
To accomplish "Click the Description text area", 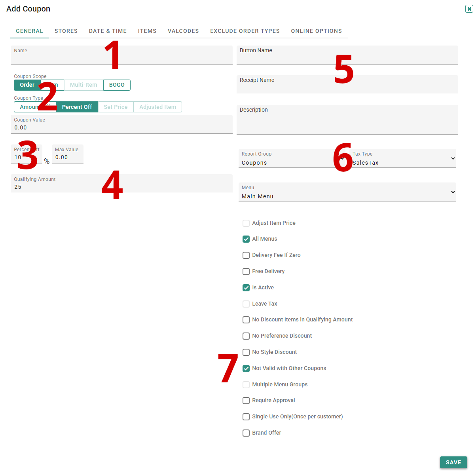I will (x=347, y=120).
